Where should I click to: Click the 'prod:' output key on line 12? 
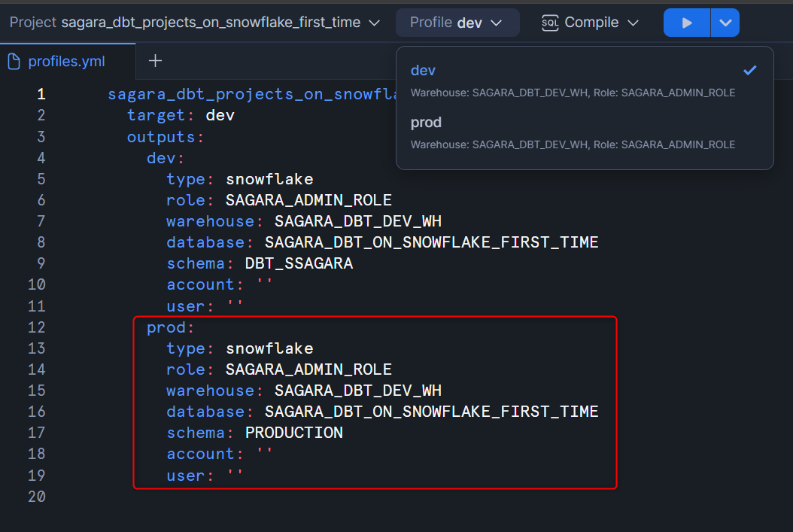(171, 327)
